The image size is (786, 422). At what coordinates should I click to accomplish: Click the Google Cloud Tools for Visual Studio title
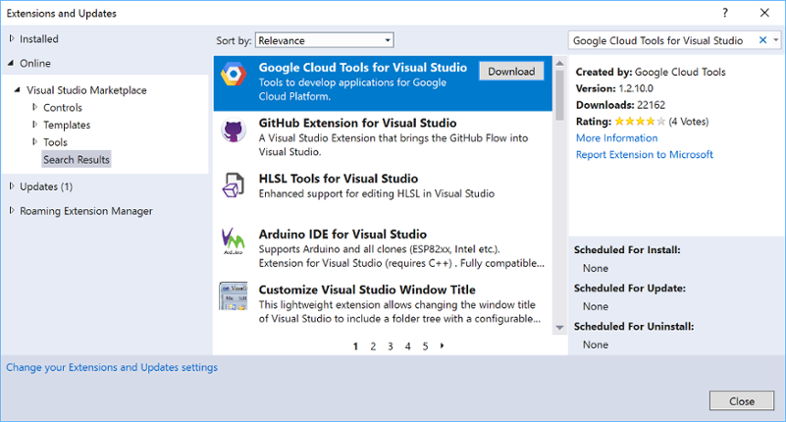pos(363,68)
